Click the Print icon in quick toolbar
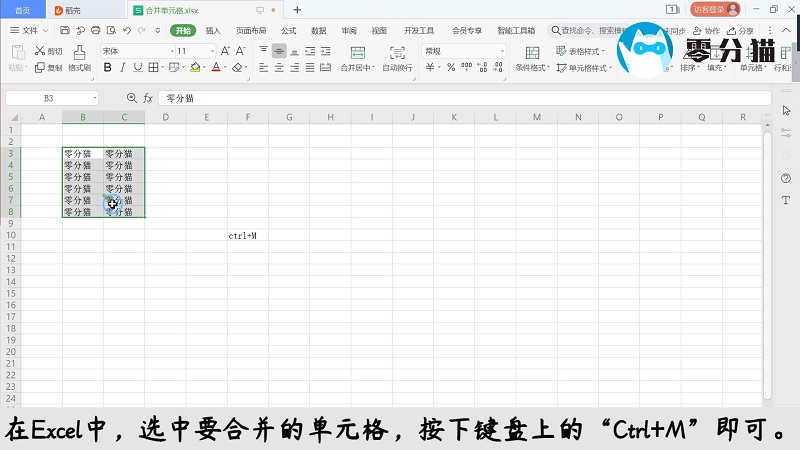 coord(94,31)
